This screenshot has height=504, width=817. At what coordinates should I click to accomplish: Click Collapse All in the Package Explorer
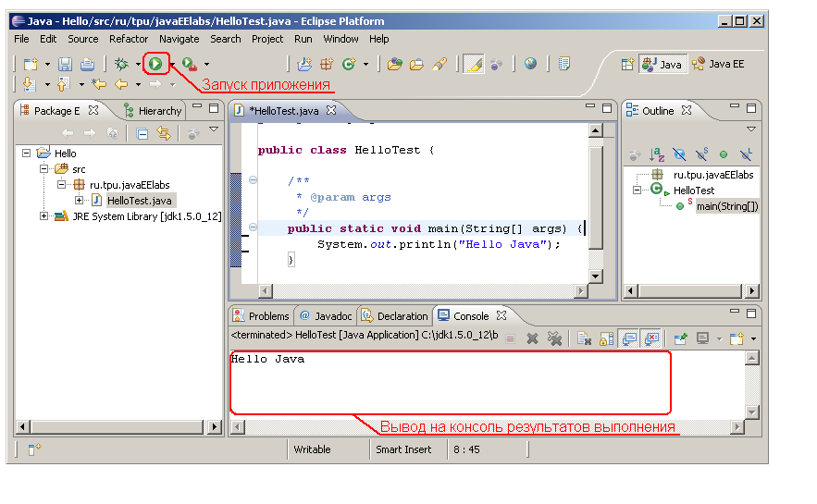click(142, 134)
